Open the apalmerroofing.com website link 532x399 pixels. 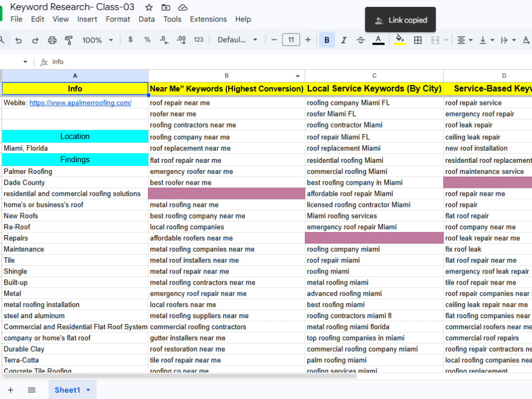pyautogui.click(x=80, y=103)
